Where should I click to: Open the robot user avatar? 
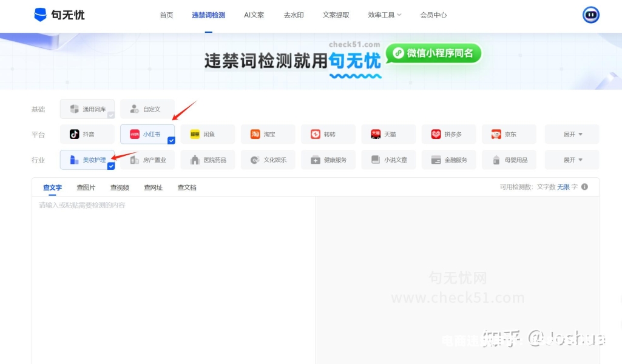tap(590, 15)
